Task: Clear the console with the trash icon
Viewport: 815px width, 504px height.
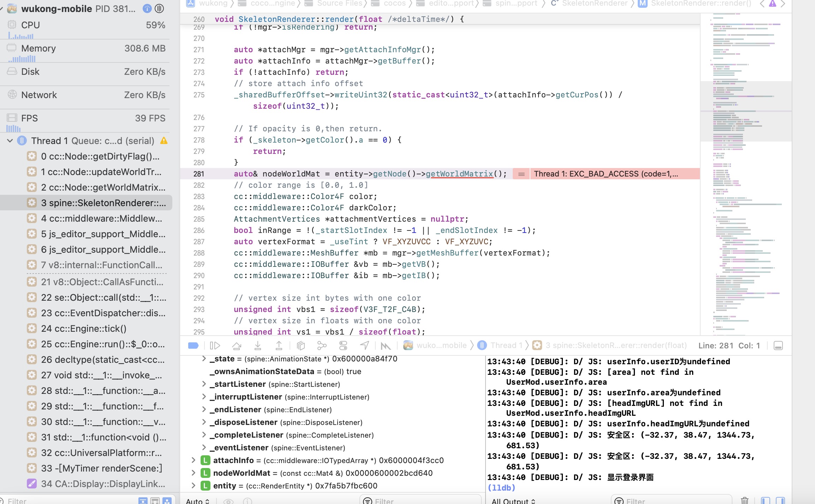Action: tap(744, 500)
